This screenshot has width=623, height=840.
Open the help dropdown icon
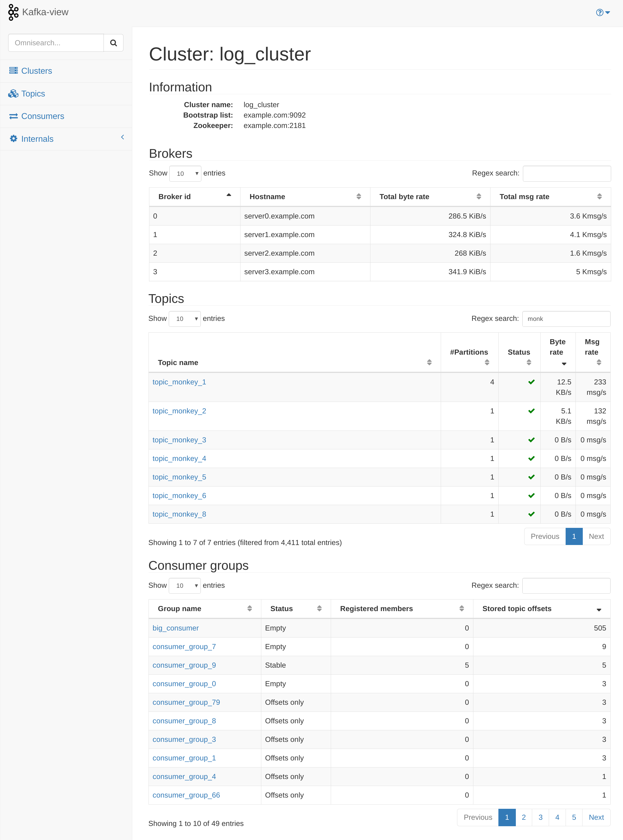602,12
